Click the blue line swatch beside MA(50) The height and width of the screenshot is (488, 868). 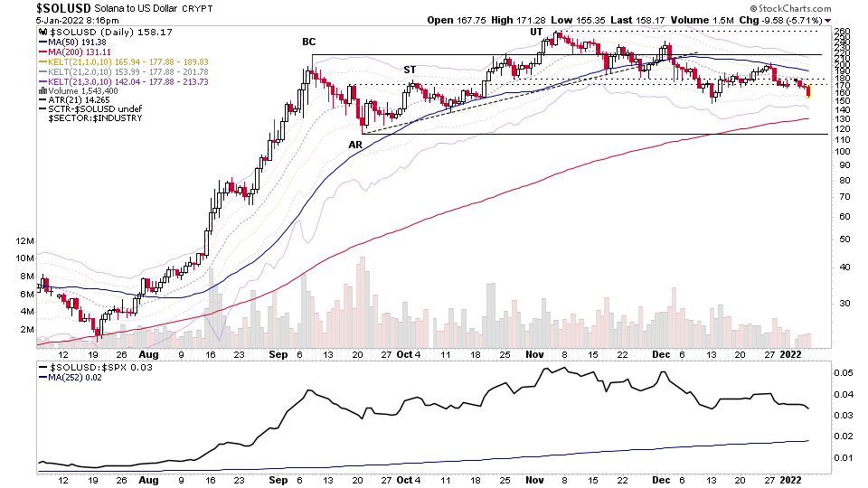(42, 42)
